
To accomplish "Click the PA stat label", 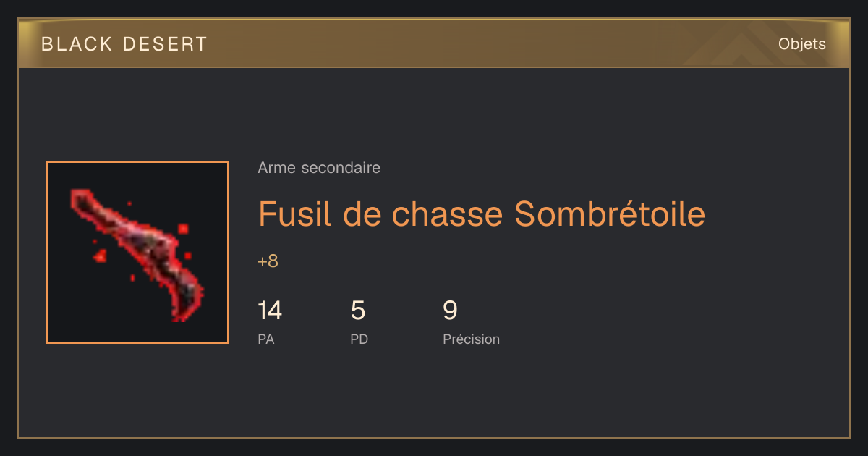I will point(266,339).
